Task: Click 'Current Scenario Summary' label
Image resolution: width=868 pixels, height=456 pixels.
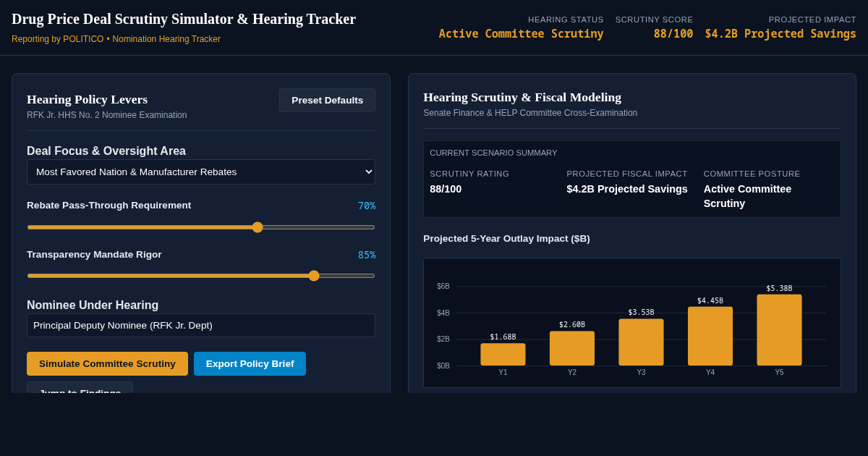Action: tap(493, 153)
